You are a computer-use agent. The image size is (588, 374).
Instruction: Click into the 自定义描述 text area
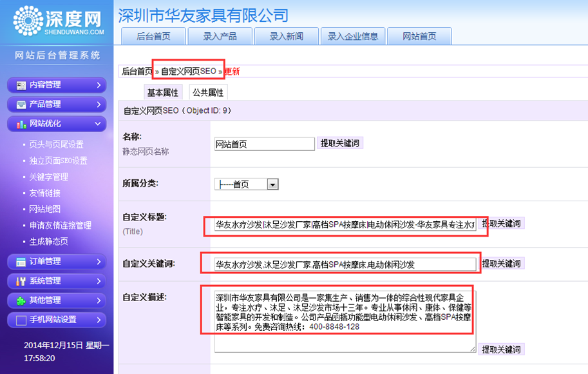(345, 320)
